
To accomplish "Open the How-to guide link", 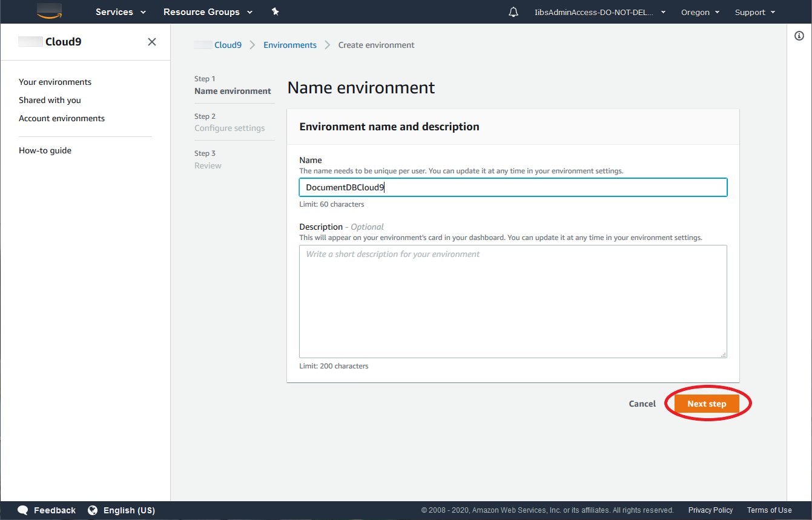I will click(45, 150).
